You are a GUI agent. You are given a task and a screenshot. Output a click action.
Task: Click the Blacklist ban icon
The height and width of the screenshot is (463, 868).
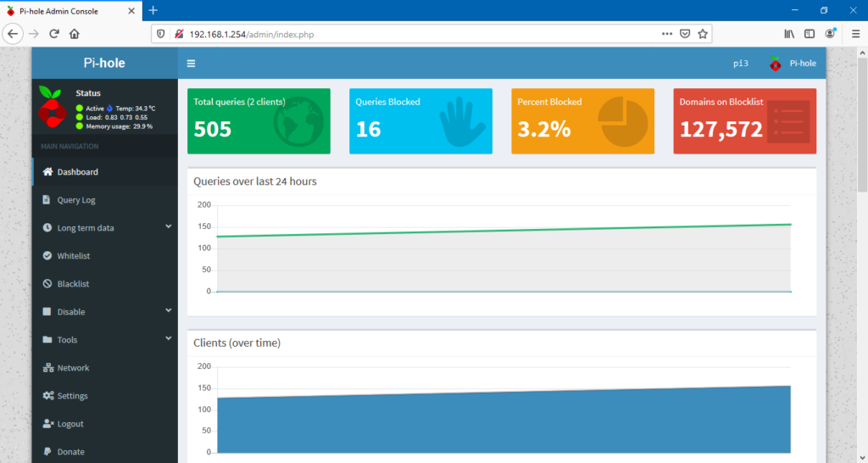click(48, 284)
